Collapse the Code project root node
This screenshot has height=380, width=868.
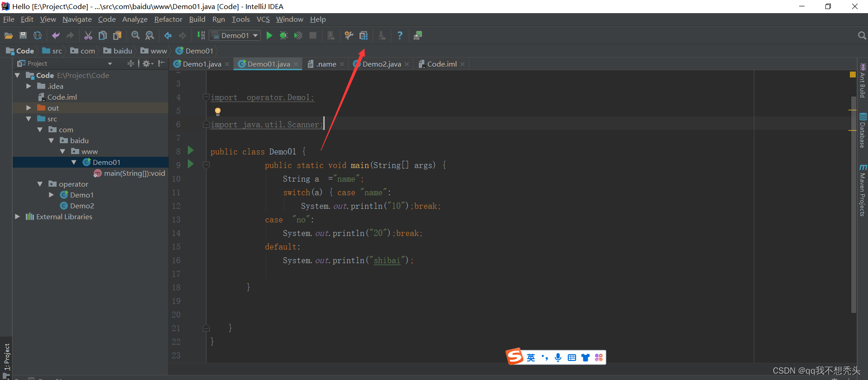pos(18,75)
